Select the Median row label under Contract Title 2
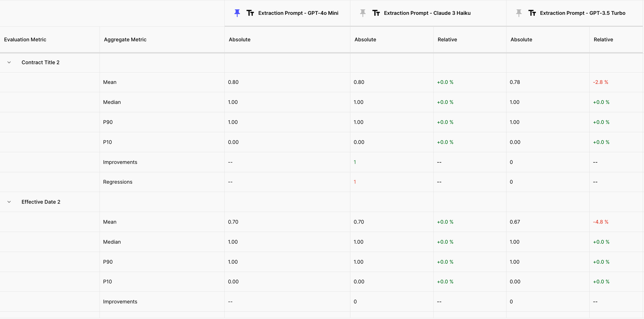Screen dimensions: 644x319 112,102
